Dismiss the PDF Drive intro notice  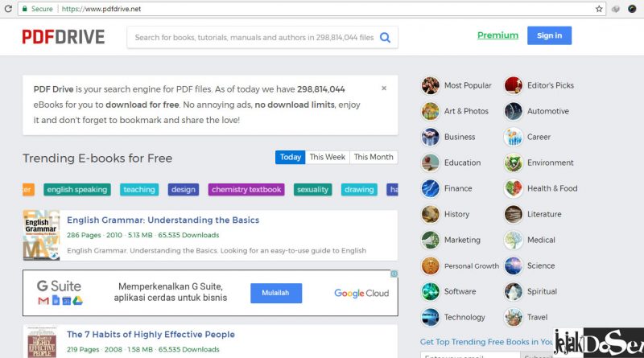click(x=384, y=88)
